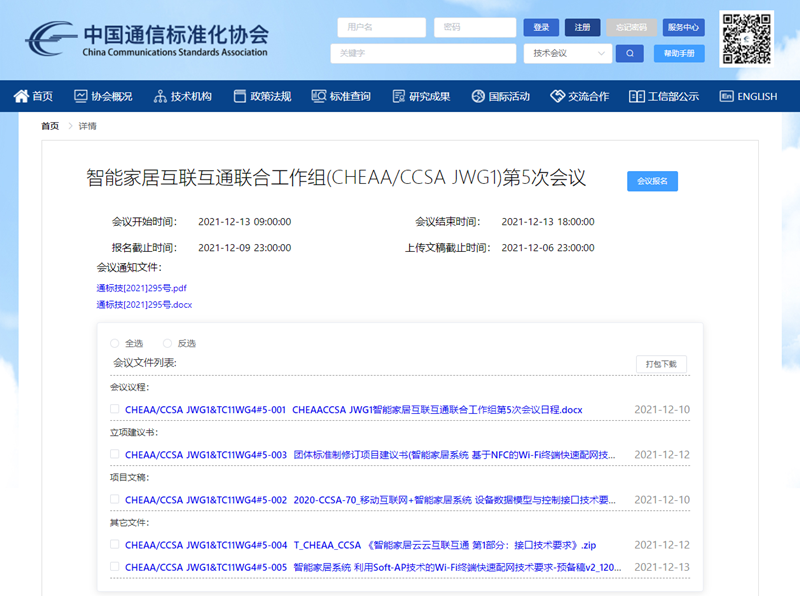
Task: Click the 标准查询 monitor icon
Action: pyautogui.click(x=319, y=97)
